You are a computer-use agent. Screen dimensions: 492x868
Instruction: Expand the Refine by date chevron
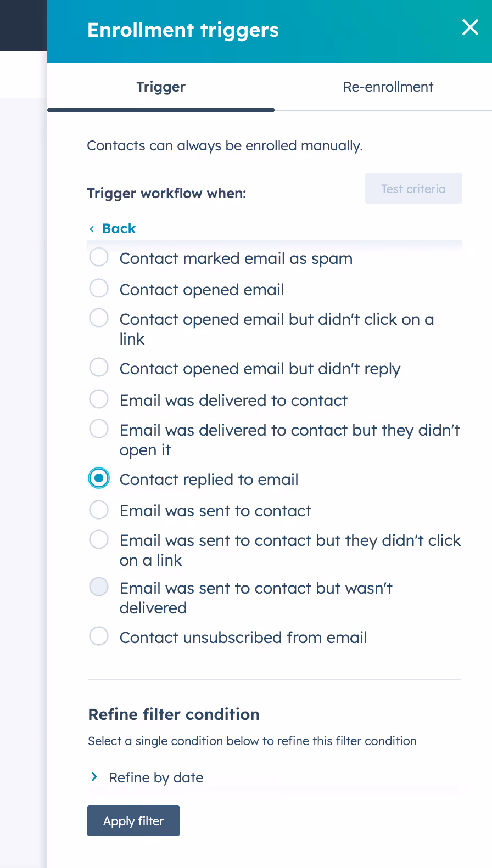[x=94, y=777]
